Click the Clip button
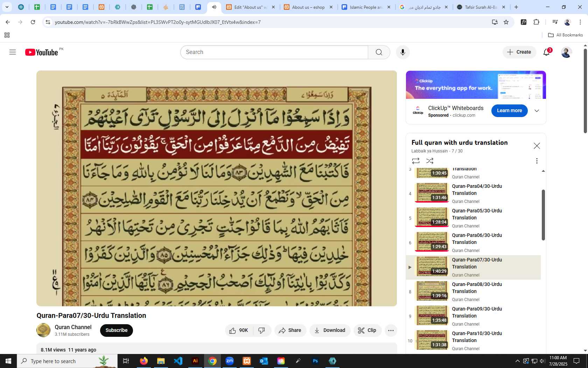 [x=367, y=330]
